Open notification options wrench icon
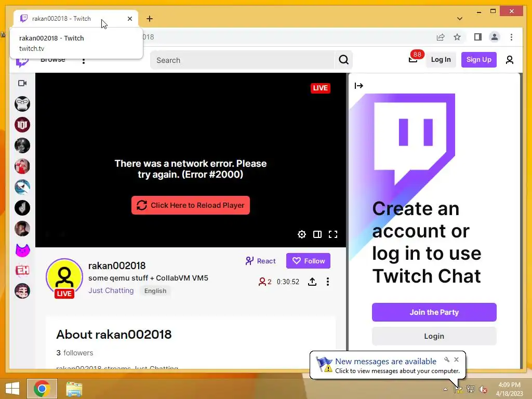The image size is (532, 399). coord(446,360)
